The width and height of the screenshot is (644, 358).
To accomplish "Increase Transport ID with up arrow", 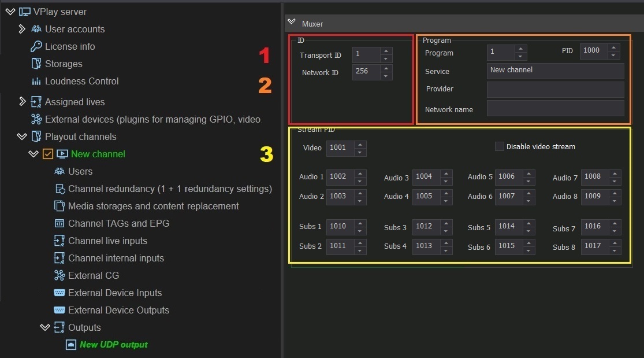I will point(386,51).
